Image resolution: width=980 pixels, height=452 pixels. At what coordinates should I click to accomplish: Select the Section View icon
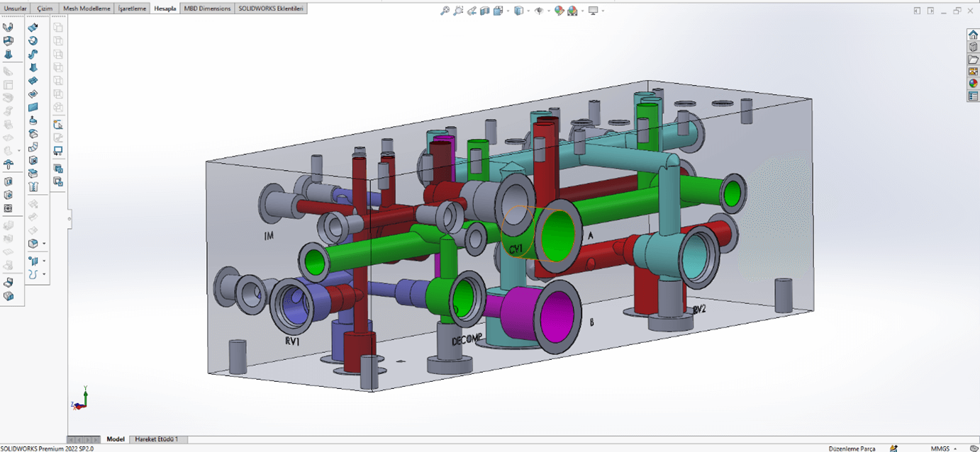click(485, 11)
